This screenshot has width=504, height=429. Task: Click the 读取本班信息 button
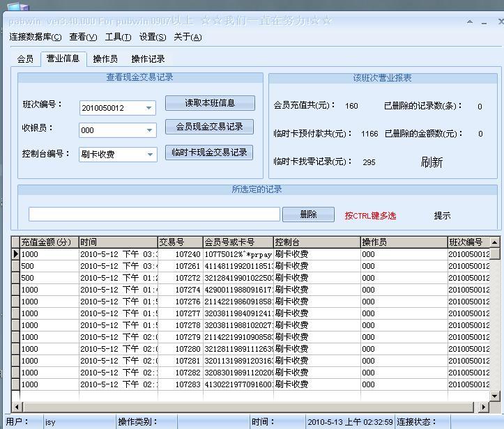pos(210,103)
